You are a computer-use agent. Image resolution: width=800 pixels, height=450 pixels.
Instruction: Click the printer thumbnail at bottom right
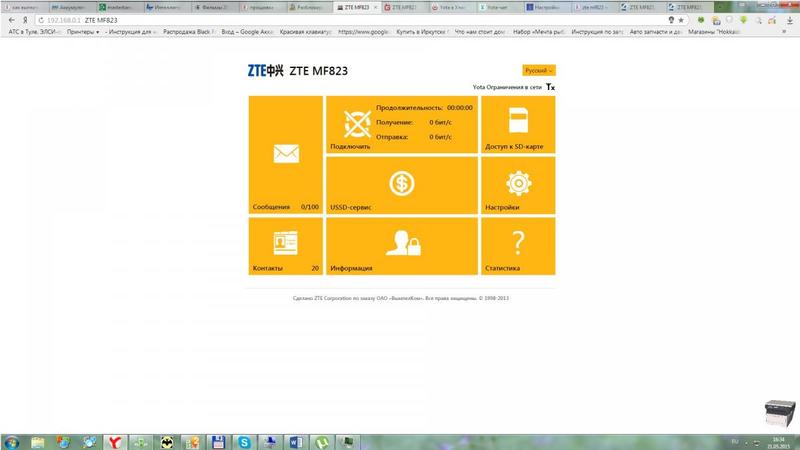pos(780,413)
